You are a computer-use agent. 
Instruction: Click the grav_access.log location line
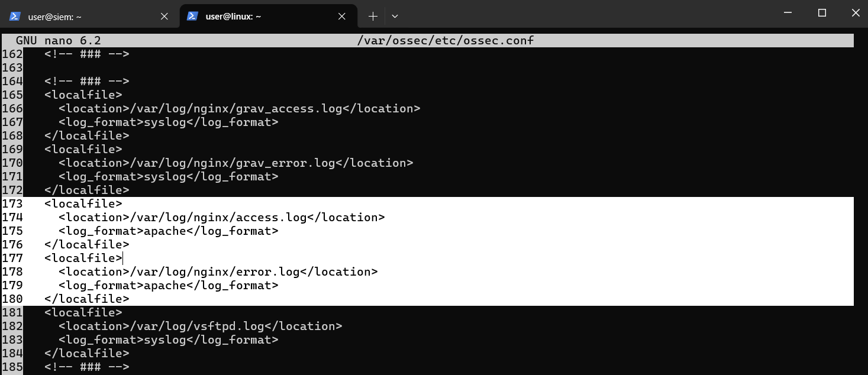pos(239,109)
